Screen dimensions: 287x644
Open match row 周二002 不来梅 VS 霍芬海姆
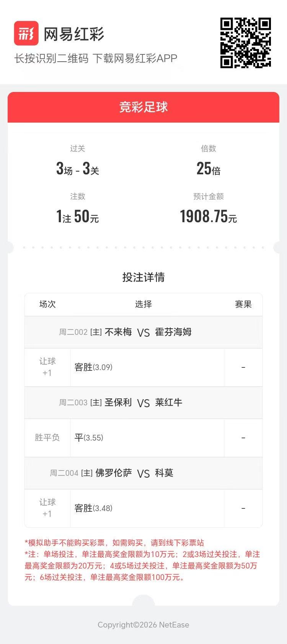[x=143, y=332]
